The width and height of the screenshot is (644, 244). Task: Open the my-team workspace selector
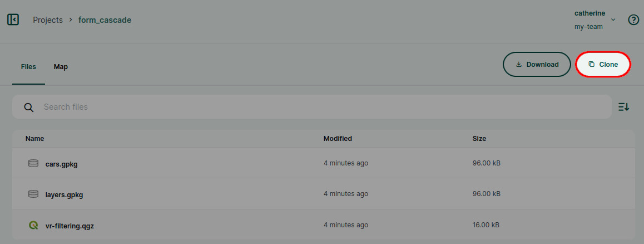tap(588, 27)
